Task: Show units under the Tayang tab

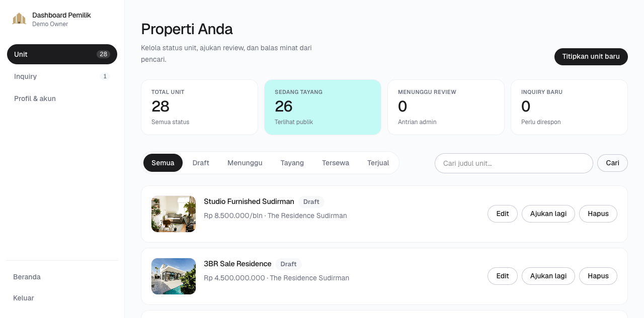Action: (x=292, y=163)
